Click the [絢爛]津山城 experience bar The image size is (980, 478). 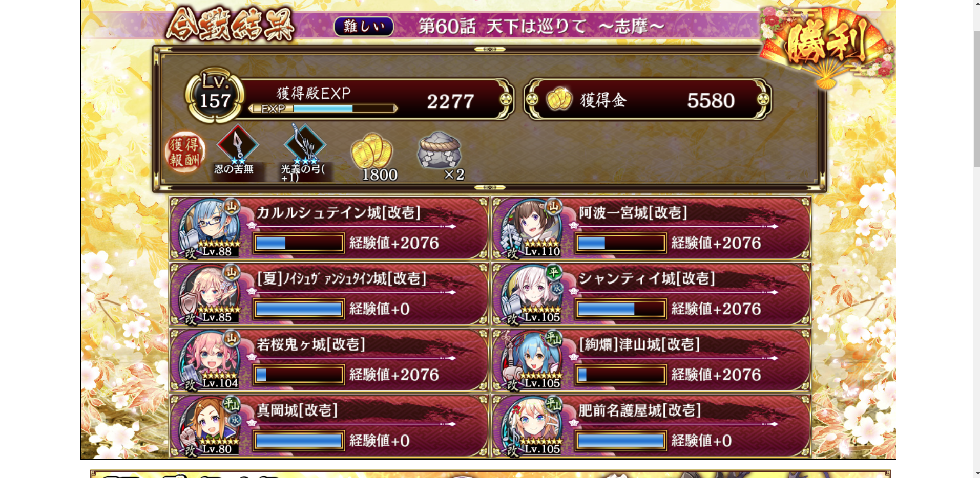(x=620, y=375)
